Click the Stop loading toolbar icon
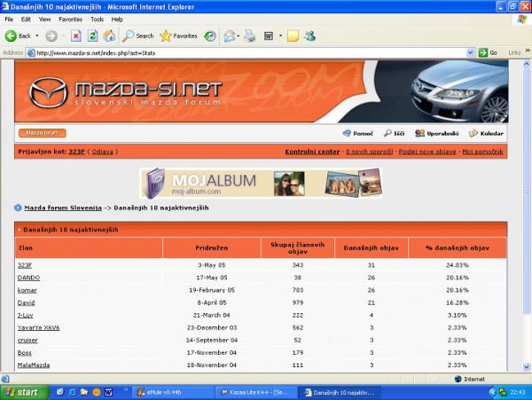The width and height of the screenshot is (532, 400). tap(74, 36)
